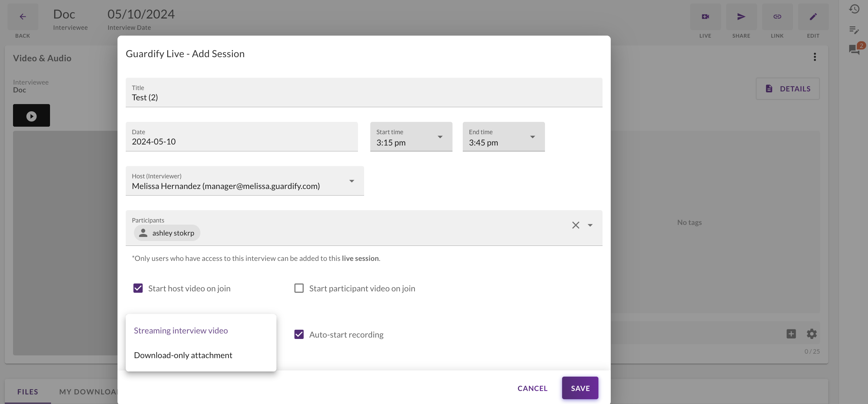Click the Save button
Image resolution: width=868 pixels, height=404 pixels.
[580, 388]
